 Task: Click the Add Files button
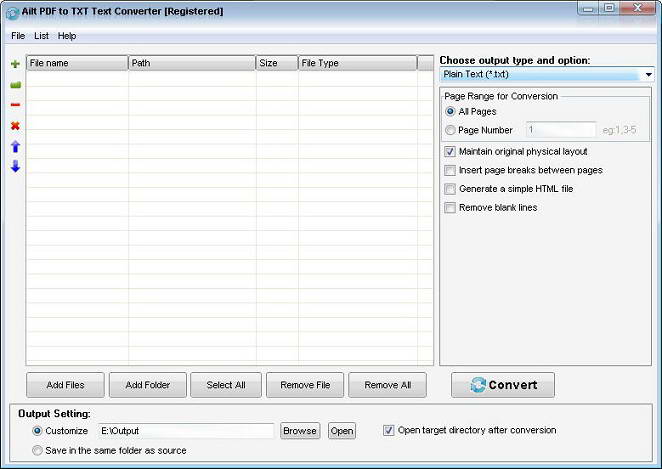click(65, 385)
